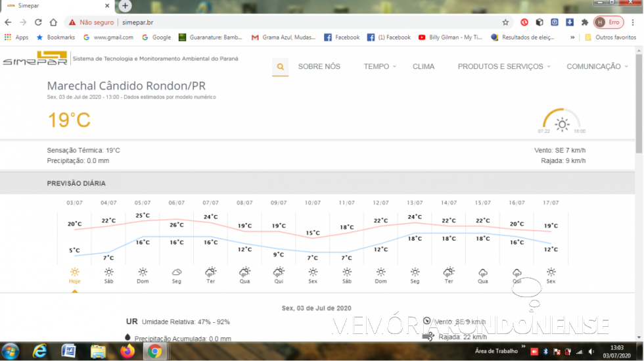Open the SOBRE NÓS menu item
The height and width of the screenshot is (361, 644).
pyautogui.click(x=319, y=66)
